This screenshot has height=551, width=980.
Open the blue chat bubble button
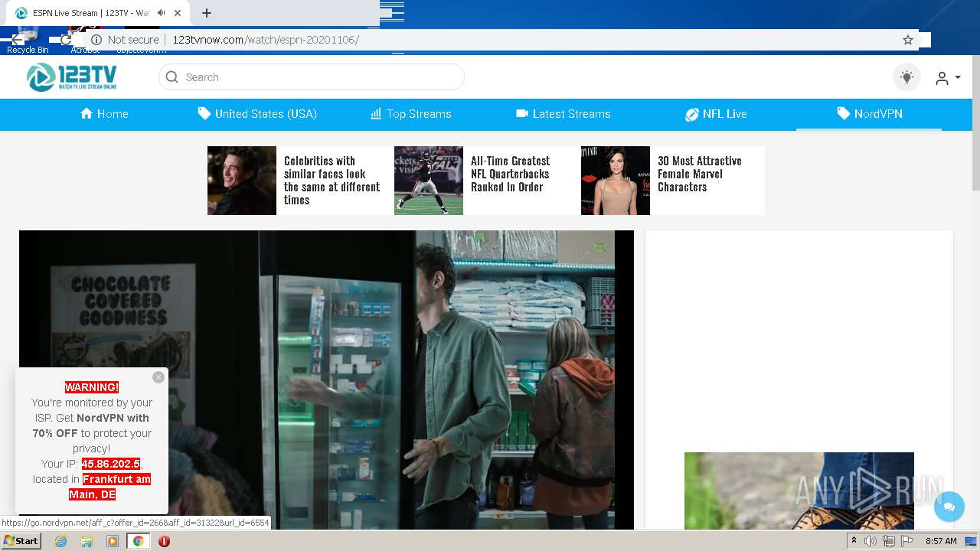[x=949, y=507]
